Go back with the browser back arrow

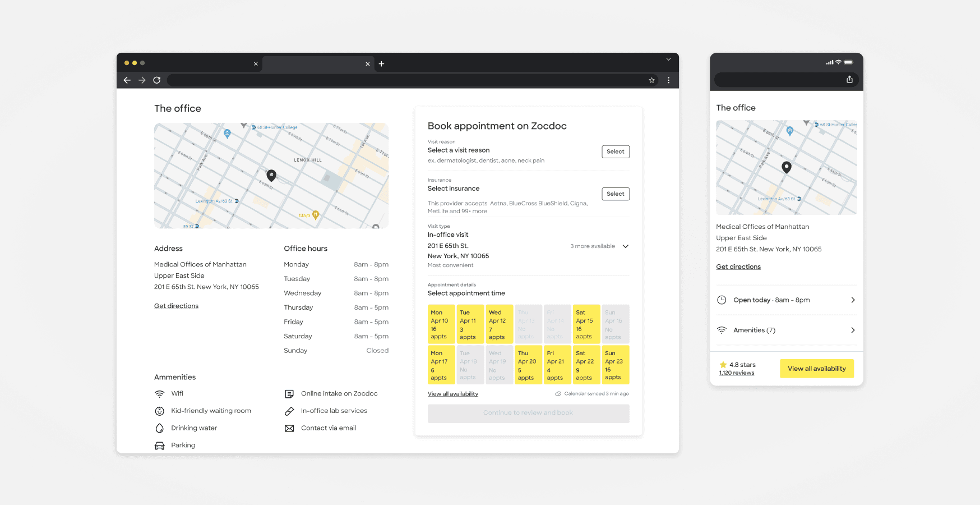tap(127, 80)
